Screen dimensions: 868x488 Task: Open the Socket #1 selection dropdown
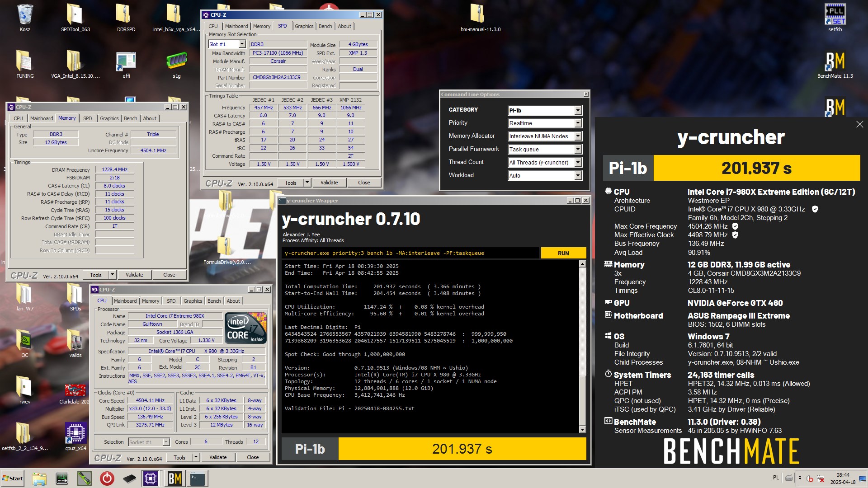(x=166, y=442)
